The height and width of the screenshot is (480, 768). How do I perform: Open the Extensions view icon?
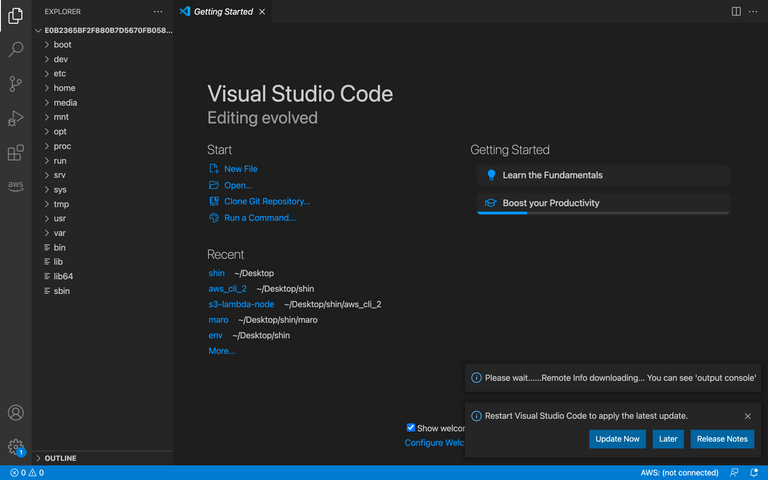15,152
